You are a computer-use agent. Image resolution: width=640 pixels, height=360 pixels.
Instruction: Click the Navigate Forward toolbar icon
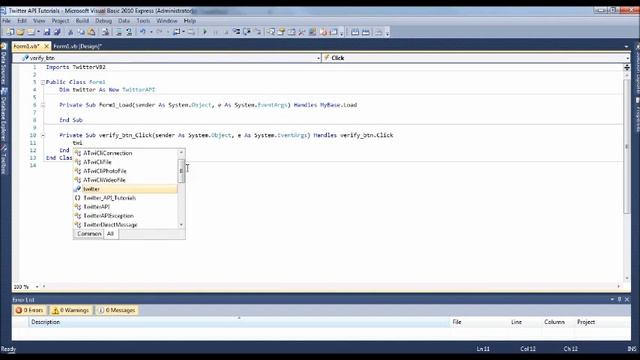[x=191, y=32]
